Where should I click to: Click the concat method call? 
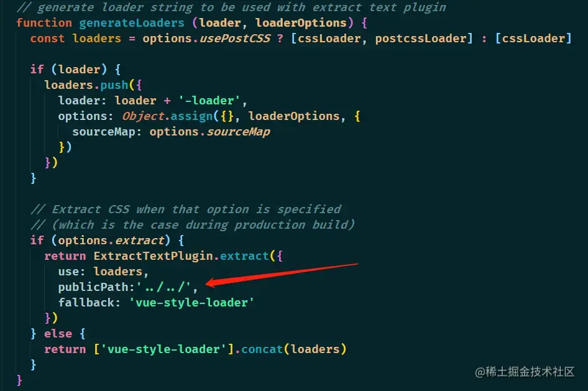pyautogui.click(x=262, y=349)
